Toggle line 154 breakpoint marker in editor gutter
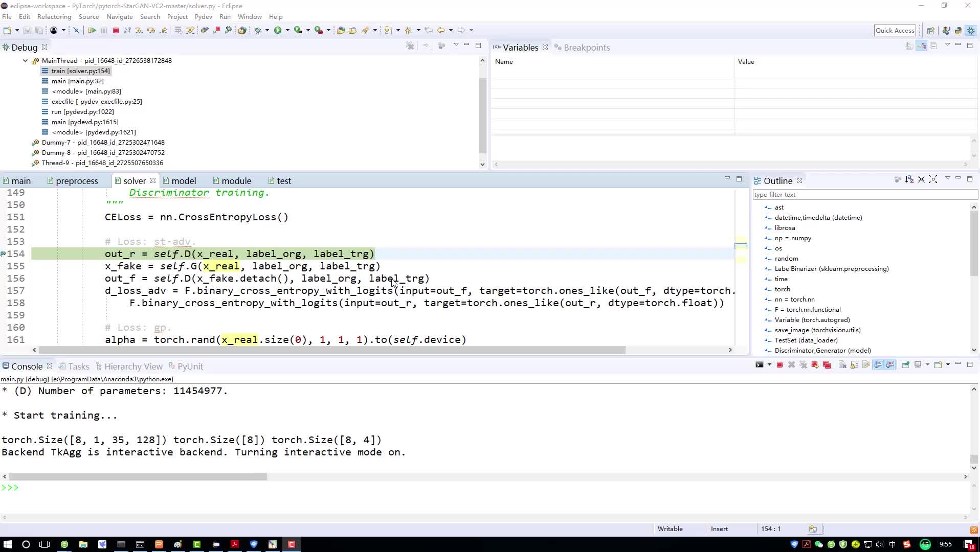 [x=3, y=254]
